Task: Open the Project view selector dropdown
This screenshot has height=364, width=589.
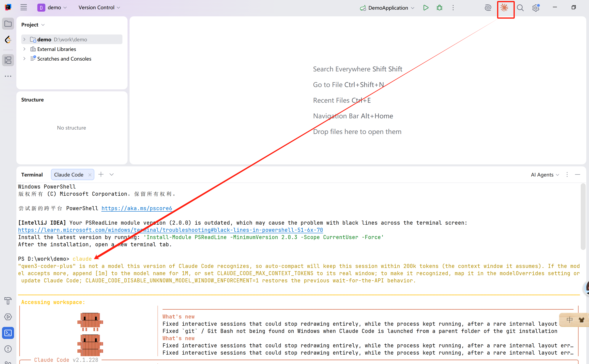Action: (33, 24)
